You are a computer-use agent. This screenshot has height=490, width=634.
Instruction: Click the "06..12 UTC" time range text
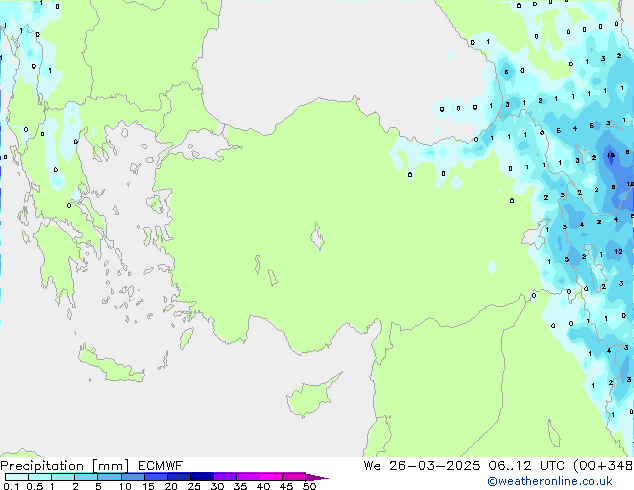click(x=526, y=466)
